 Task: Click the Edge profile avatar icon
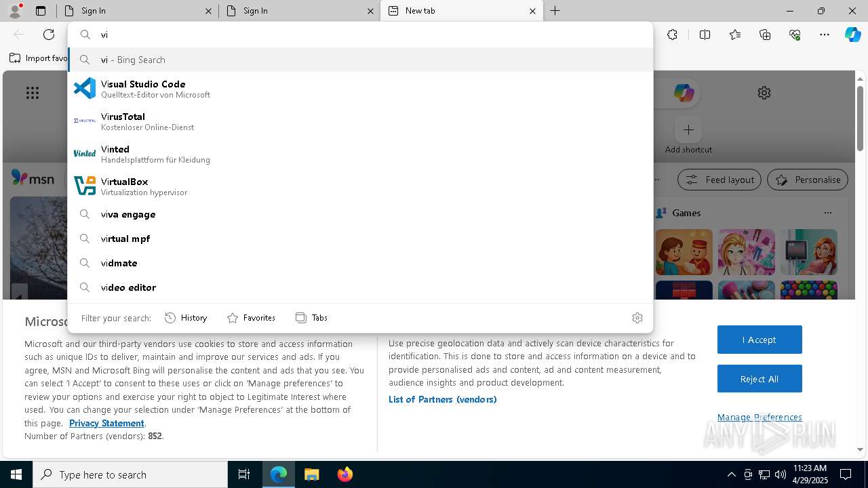15,11
